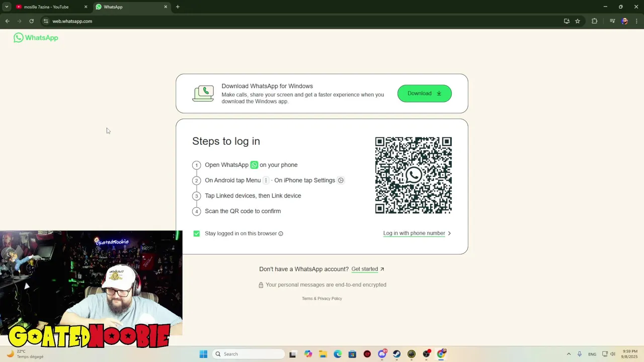The height and width of the screenshot is (362, 644).
Task: Open the media control icon in toolbar
Action: click(612, 21)
